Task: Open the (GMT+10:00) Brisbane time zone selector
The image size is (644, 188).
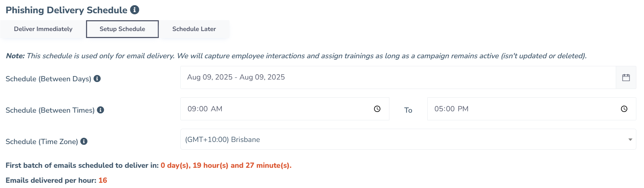Action: [x=404, y=140]
